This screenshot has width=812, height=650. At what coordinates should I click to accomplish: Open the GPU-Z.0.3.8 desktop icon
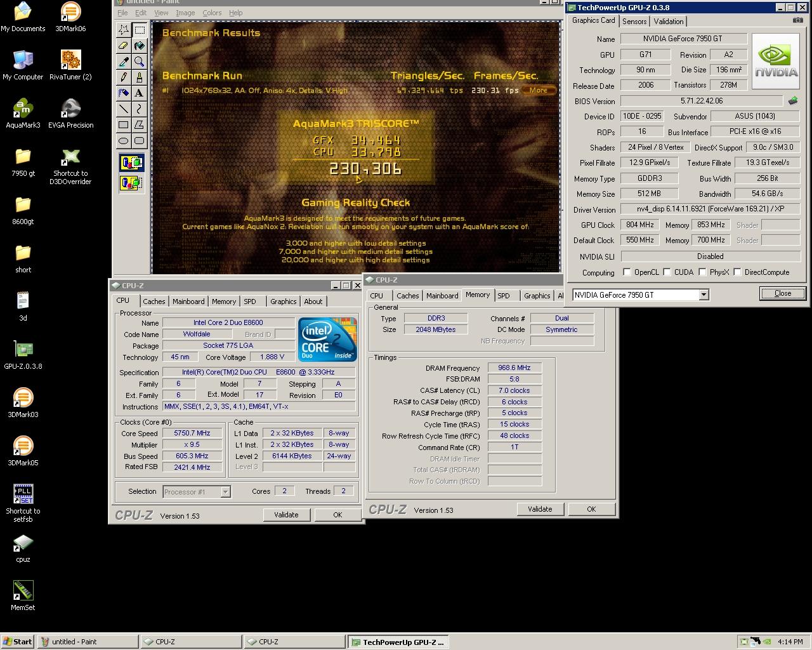pyautogui.click(x=23, y=355)
